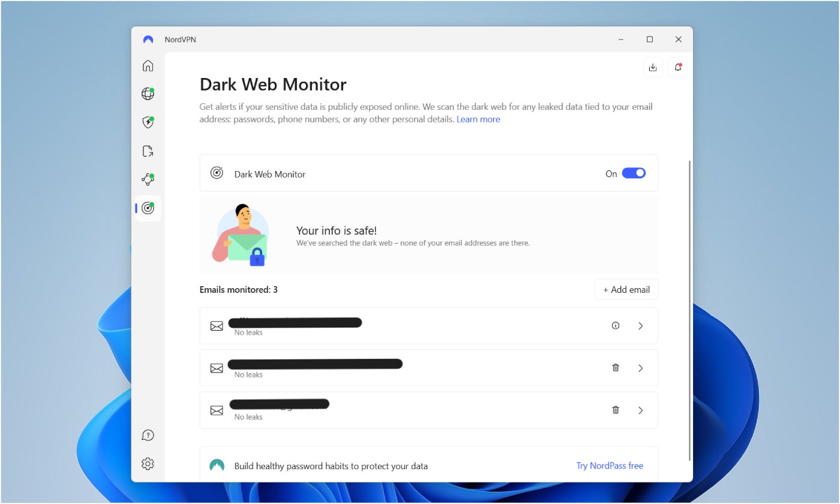Select the Dark Web Monitor sidebar icon
Viewport: 840px width, 504px height.
pyautogui.click(x=148, y=208)
